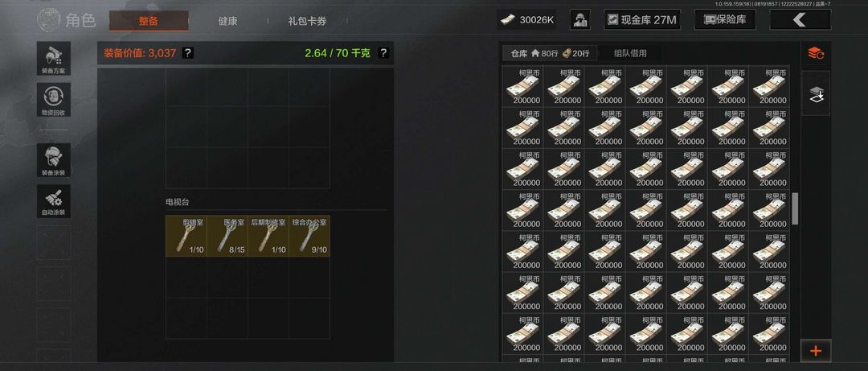Viewport: 868px width, 371px height.
Task: Select the 组队借用 tab
Action: (630, 53)
